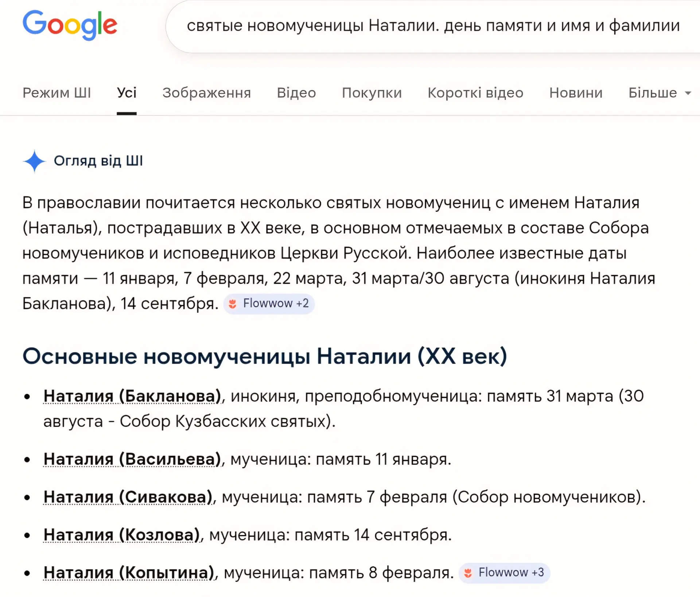
Task: Open the Зображення tab
Action: pyautogui.click(x=207, y=93)
